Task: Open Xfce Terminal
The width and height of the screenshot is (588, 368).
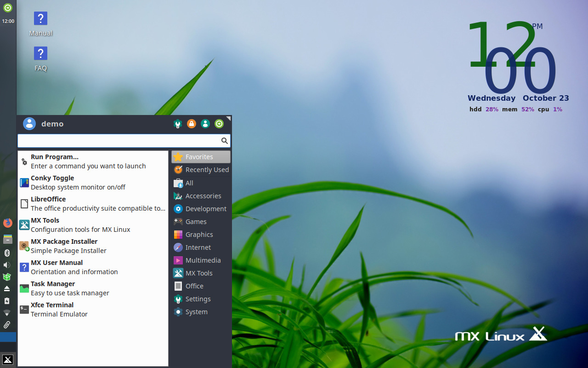Action: (x=93, y=310)
